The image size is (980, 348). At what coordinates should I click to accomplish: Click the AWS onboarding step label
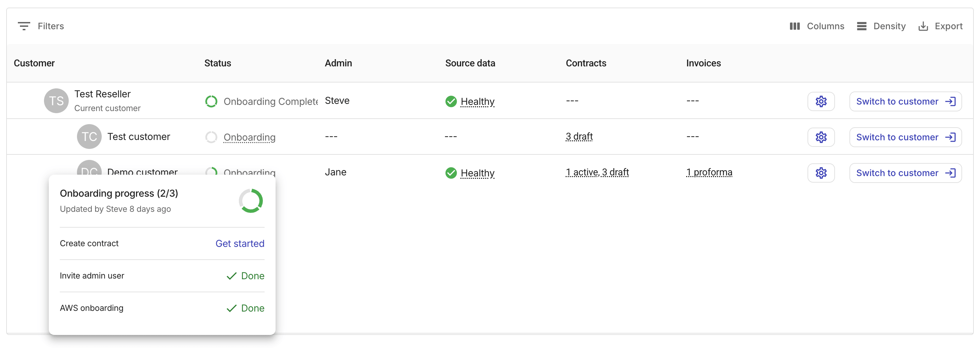coord(91,308)
